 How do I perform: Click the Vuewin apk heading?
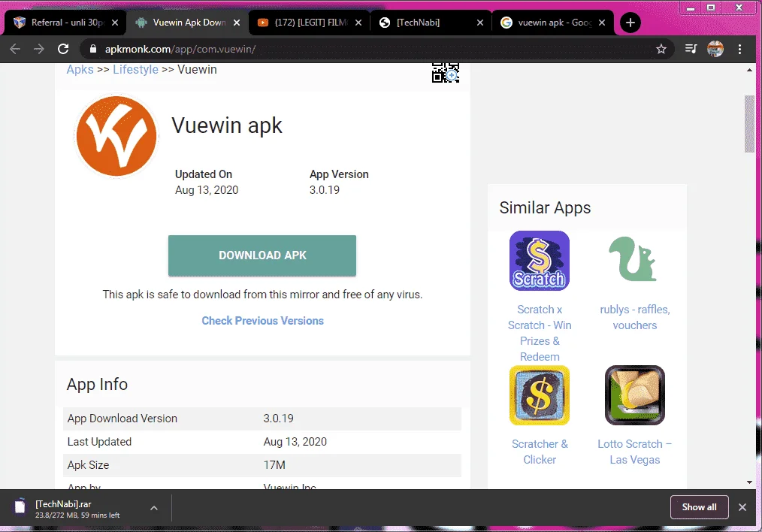227,125
